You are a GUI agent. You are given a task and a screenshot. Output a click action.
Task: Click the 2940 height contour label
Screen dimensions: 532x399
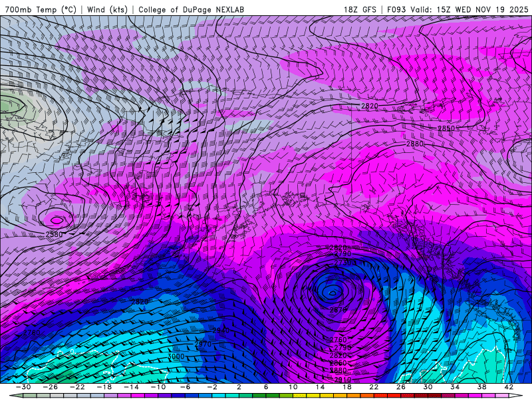pyautogui.click(x=221, y=331)
